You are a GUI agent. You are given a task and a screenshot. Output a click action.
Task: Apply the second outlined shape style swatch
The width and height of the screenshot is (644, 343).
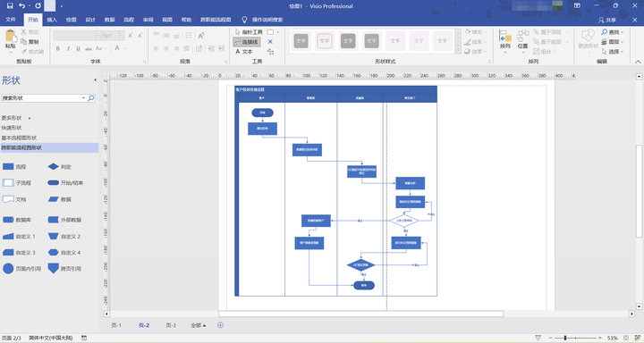pos(325,40)
